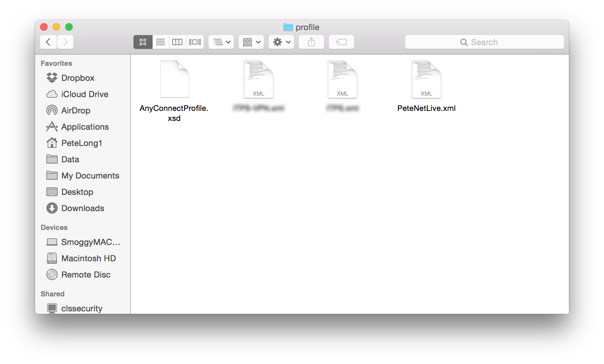Open Applications in the sidebar
This screenshot has height=364, width=604.
83,127
